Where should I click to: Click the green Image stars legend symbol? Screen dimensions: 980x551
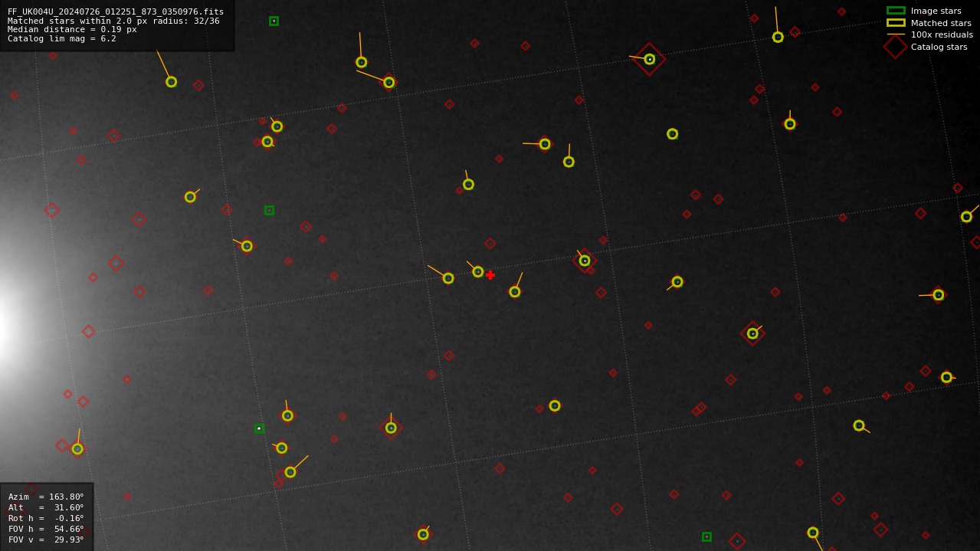coord(896,11)
